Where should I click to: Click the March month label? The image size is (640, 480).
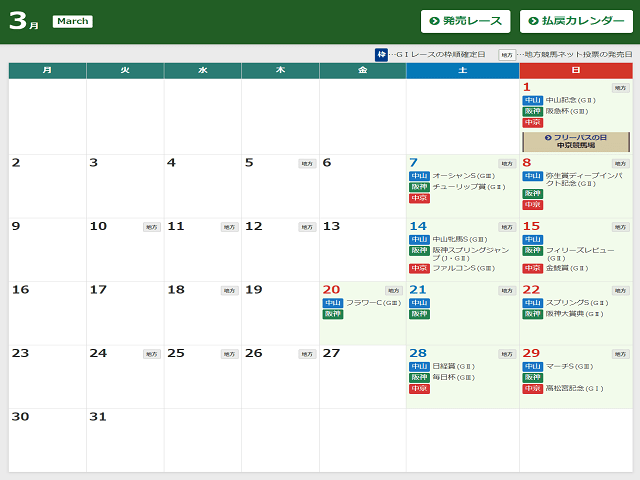pyautogui.click(x=73, y=21)
